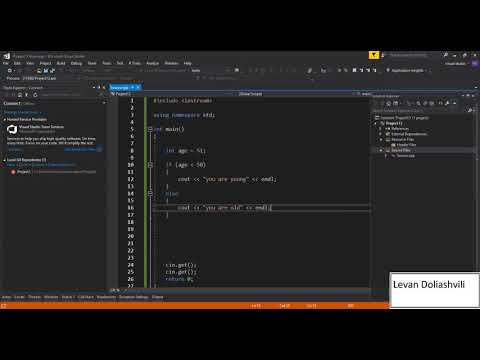Click the Navigate Backward toolbar icon
Image resolution: width=480 pixels, height=360 pixels.
pos(10,71)
